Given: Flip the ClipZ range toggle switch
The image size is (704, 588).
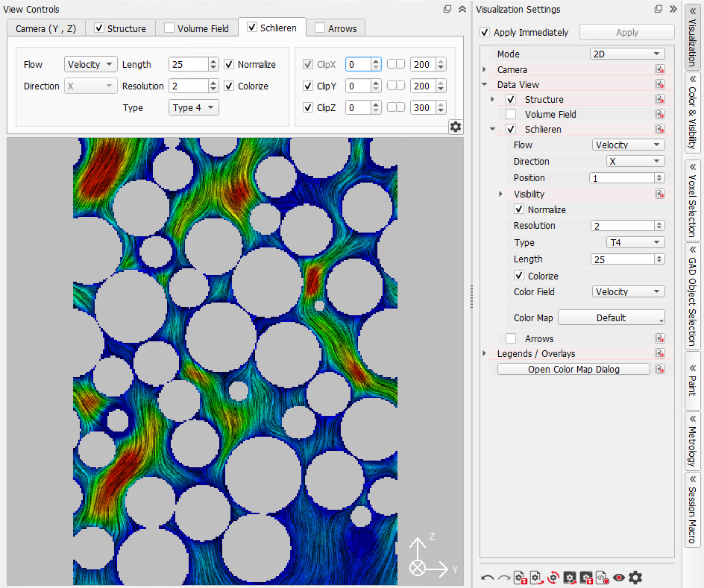Looking at the screenshot, I should pos(395,107).
